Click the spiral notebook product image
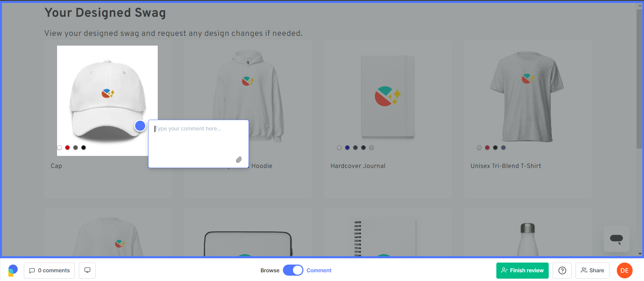Image resolution: width=644 pixels, height=281 pixels. (385, 238)
